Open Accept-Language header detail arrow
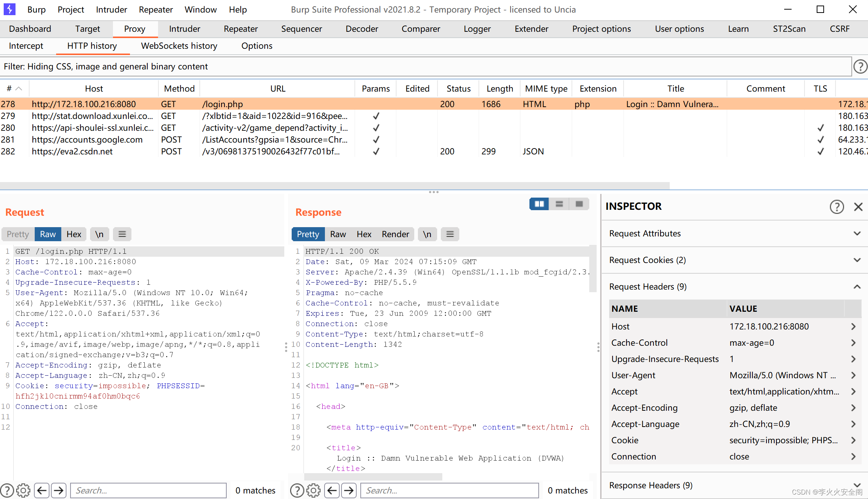Image resolution: width=868 pixels, height=499 pixels. (x=853, y=424)
